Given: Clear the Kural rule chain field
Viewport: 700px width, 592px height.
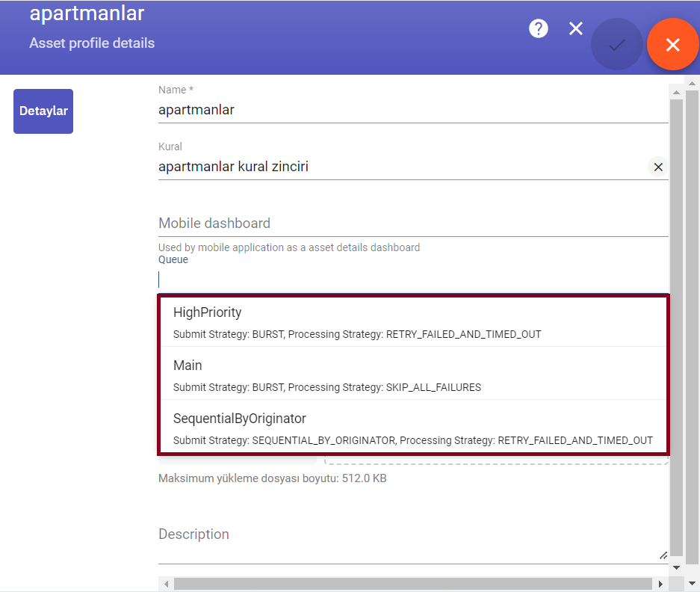Looking at the screenshot, I should pyautogui.click(x=658, y=167).
